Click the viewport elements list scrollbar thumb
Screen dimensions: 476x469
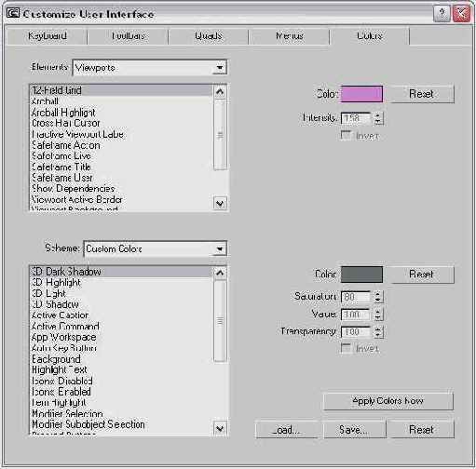[x=220, y=135]
